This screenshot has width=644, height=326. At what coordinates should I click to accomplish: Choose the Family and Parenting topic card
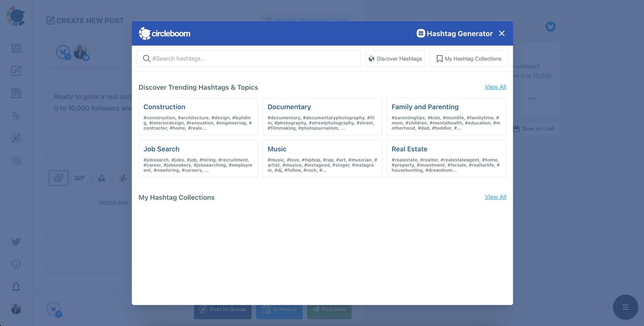446,116
